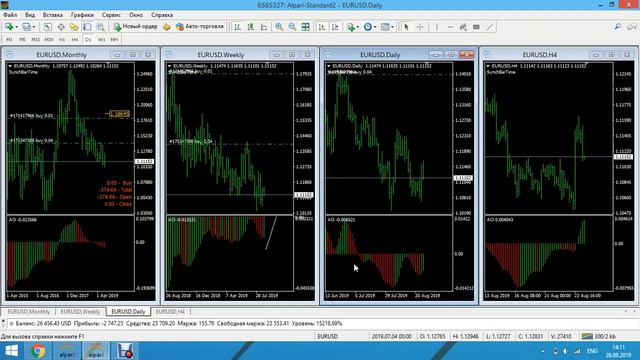Show the Market Watch panel
This screenshot has width=640, height=360.
click(48, 27)
